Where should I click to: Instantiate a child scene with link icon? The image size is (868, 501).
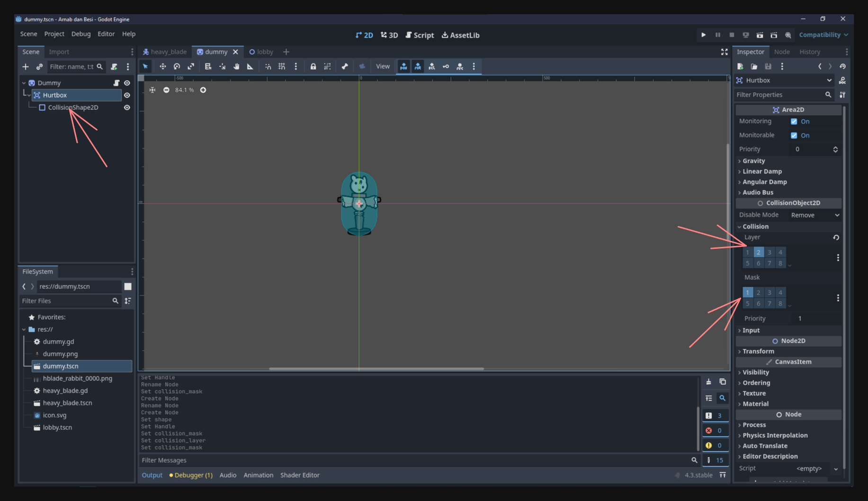(39, 67)
